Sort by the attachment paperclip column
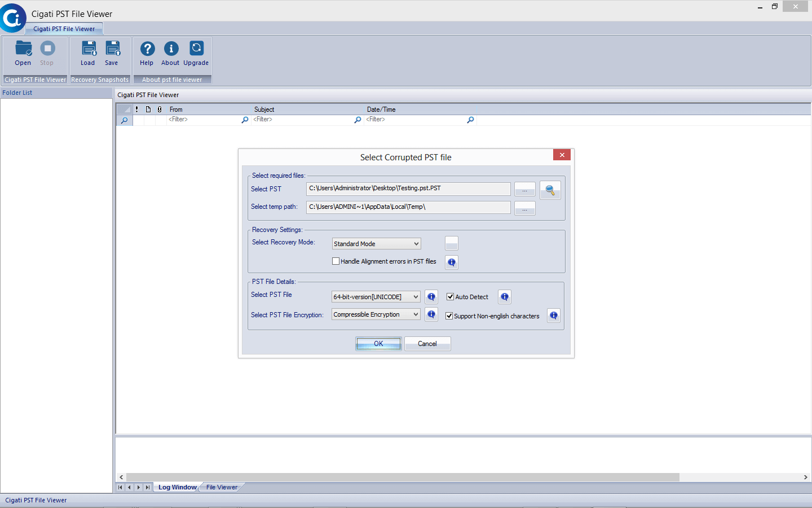 coord(160,110)
